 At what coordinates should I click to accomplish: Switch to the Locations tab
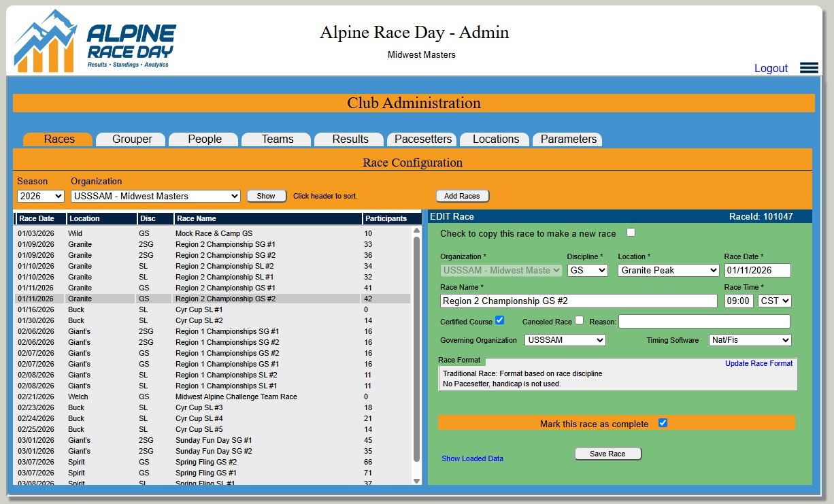click(x=496, y=139)
